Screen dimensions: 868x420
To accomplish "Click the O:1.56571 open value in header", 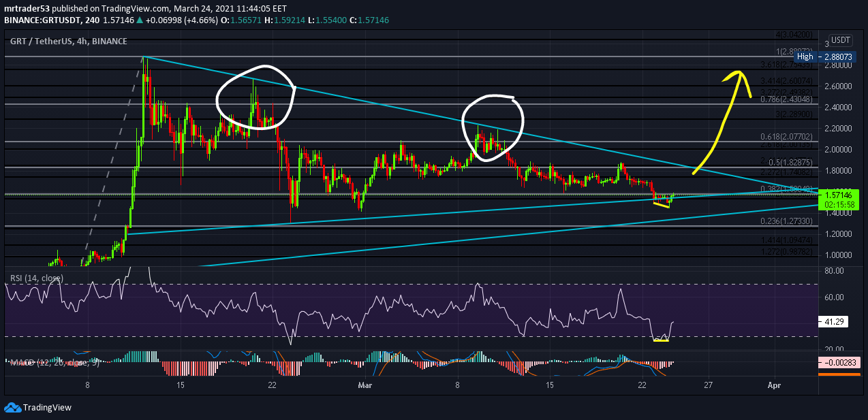I will [243, 21].
